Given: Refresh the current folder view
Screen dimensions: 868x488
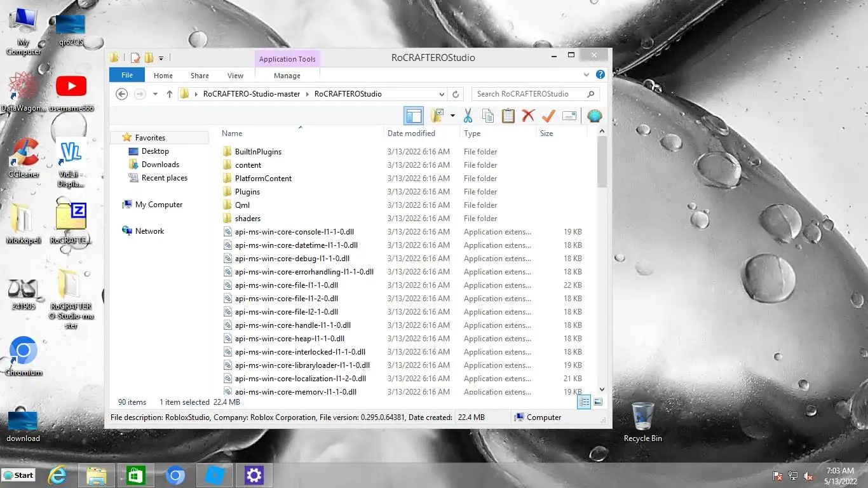Looking at the screenshot, I should [x=456, y=94].
